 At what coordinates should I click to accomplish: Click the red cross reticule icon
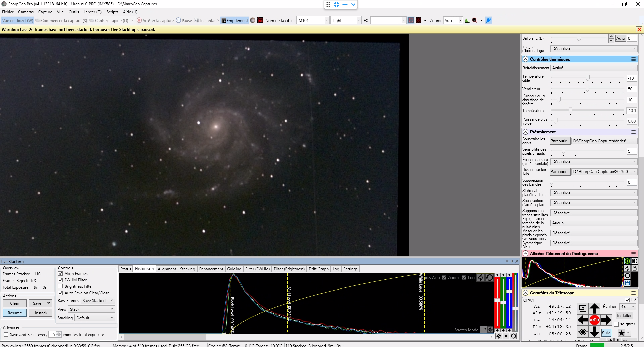418,20
